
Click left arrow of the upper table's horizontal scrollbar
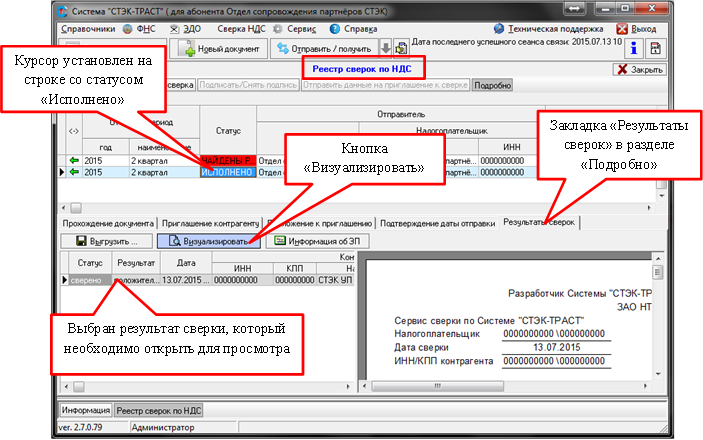64,208
